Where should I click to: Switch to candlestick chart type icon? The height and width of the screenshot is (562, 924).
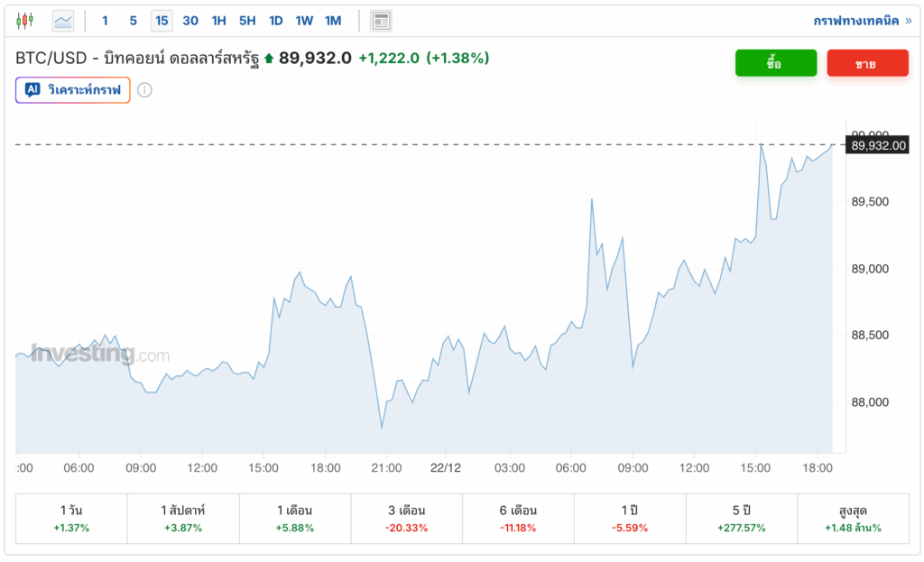[24, 20]
